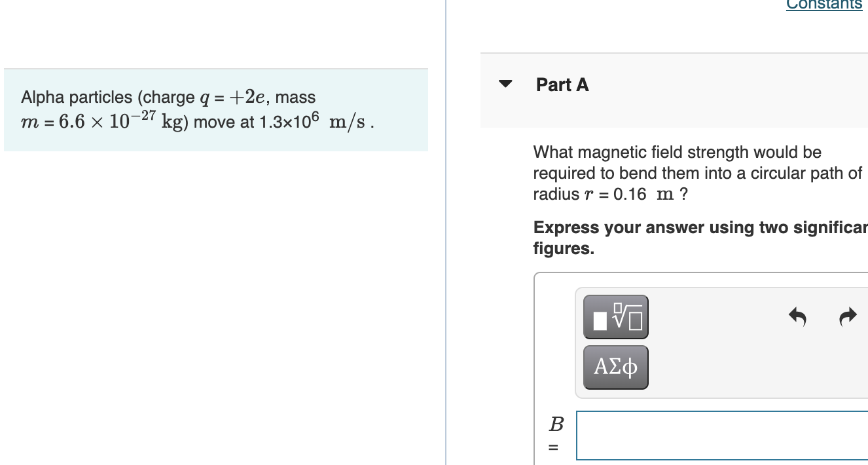The image size is (868, 465).
Task: Switch focus to the Part A section
Action: [x=562, y=84]
